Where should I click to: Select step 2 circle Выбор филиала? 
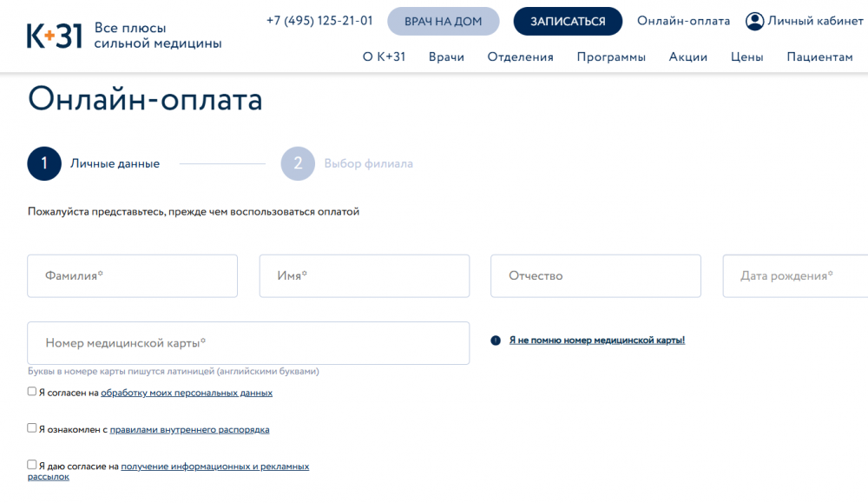click(298, 163)
